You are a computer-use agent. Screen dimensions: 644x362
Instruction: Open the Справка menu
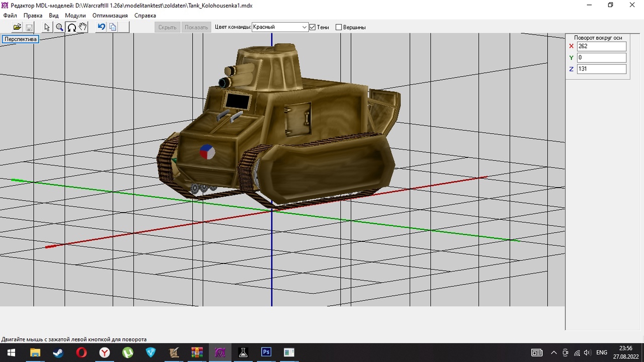(x=145, y=16)
